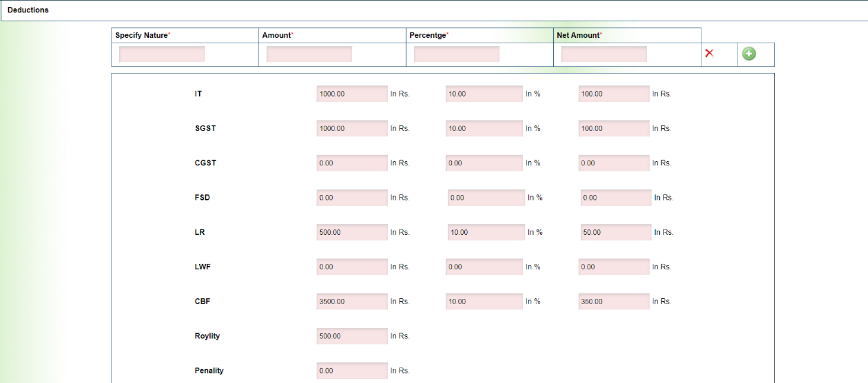Image resolution: width=868 pixels, height=383 pixels.
Task: Edit the SGST amount field
Action: [352, 129]
